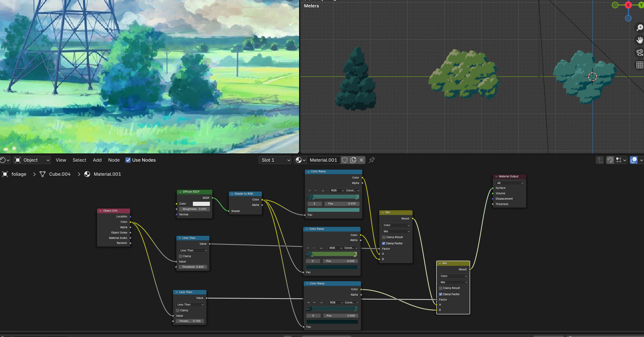Click the pan view hand icon
The image size is (644, 337).
coord(639,40)
